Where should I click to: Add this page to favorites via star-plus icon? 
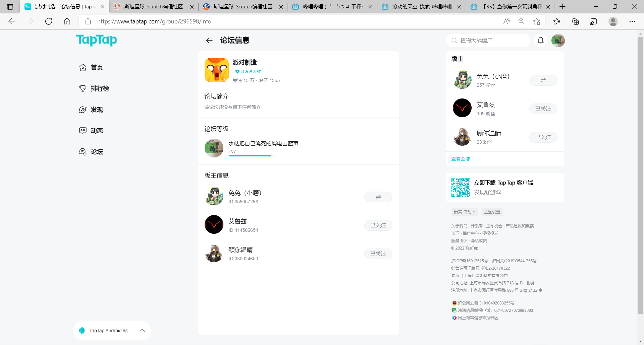pos(537,21)
